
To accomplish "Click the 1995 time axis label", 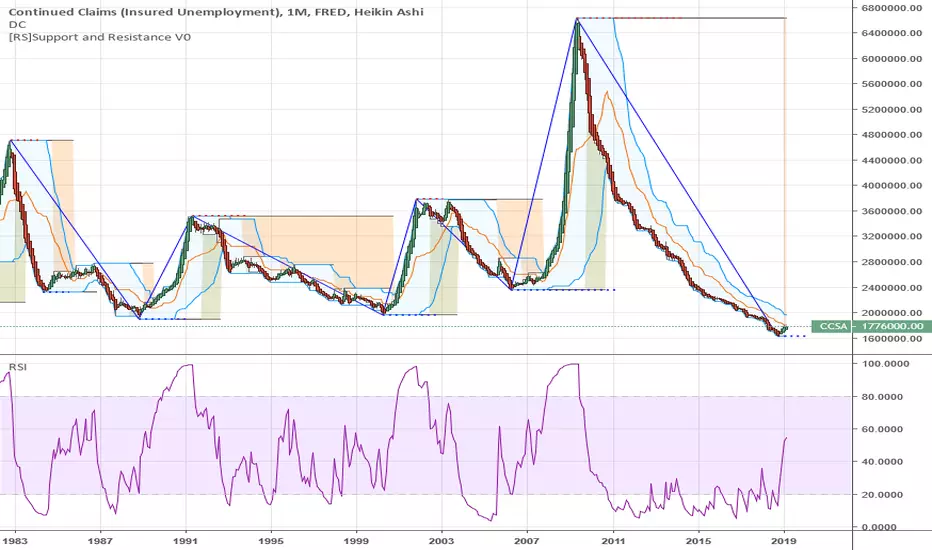I will pos(271,540).
